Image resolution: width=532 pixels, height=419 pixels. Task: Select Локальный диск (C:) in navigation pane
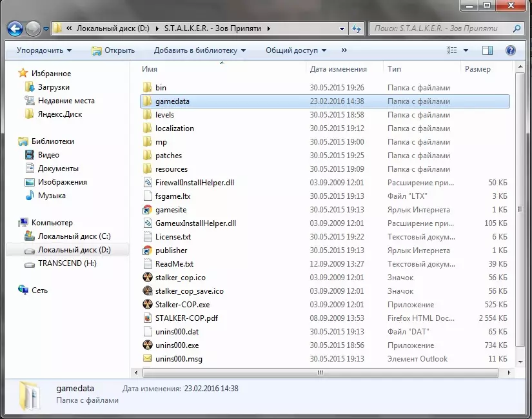(x=74, y=236)
